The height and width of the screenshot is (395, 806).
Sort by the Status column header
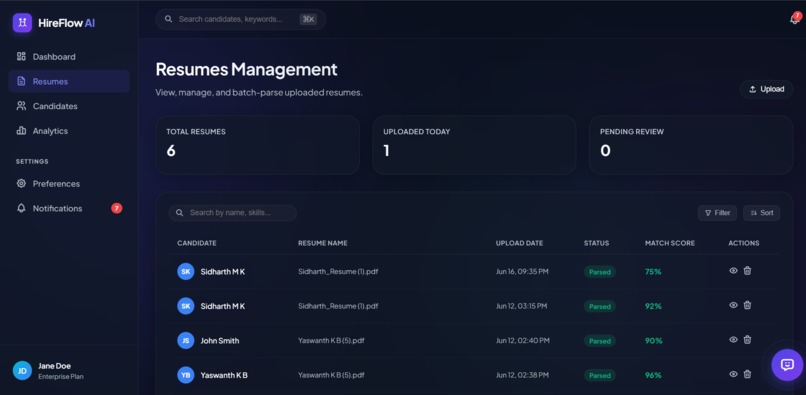point(596,243)
